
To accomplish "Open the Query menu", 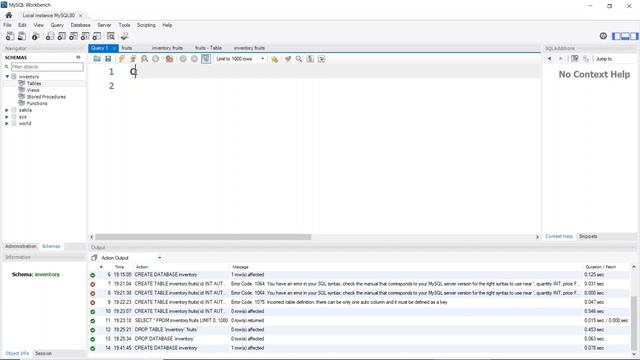I will [x=57, y=25].
